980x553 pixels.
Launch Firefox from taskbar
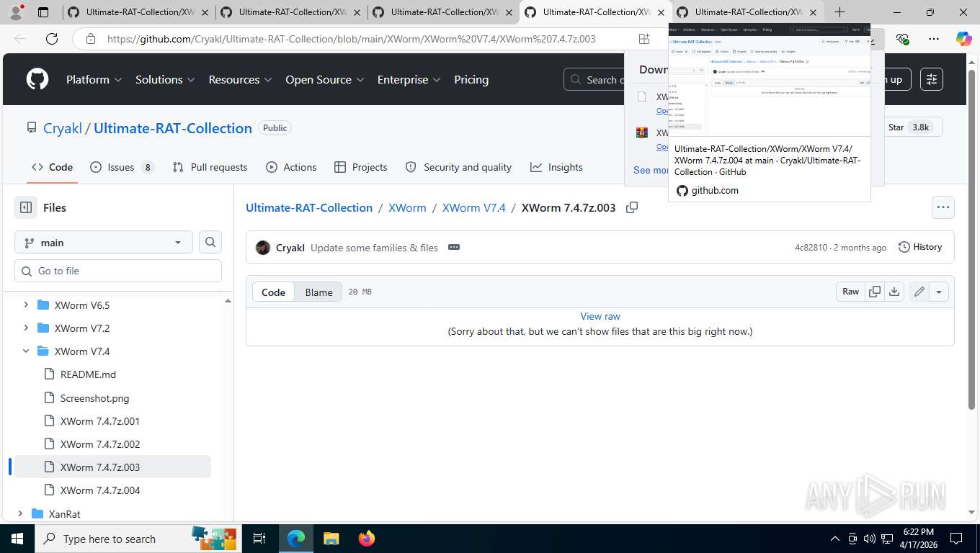(367, 539)
